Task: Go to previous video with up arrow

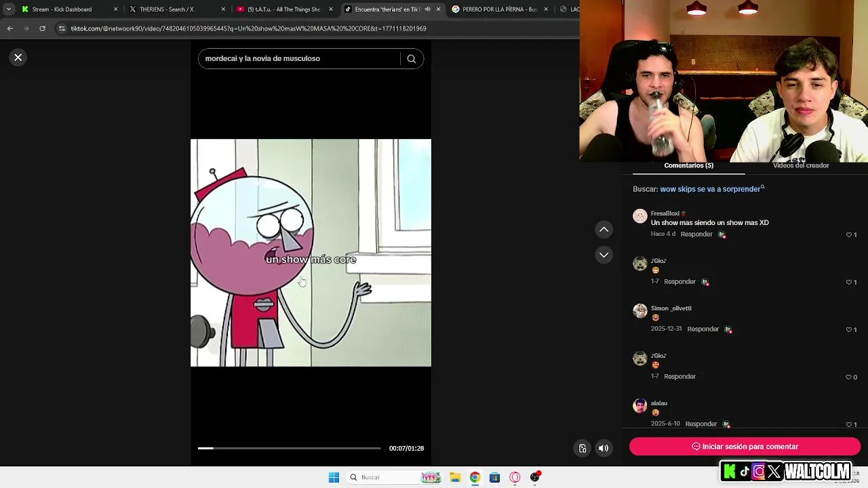Action: coord(604,230)
